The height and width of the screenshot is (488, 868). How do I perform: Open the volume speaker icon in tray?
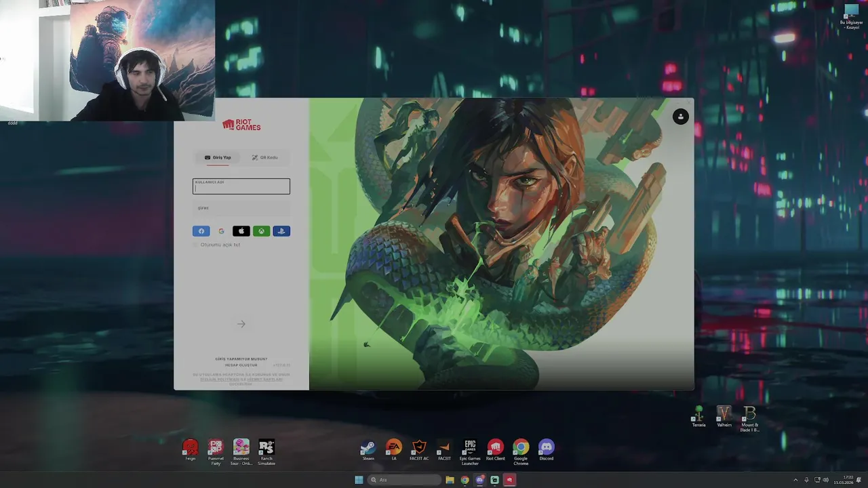point(825,480)
